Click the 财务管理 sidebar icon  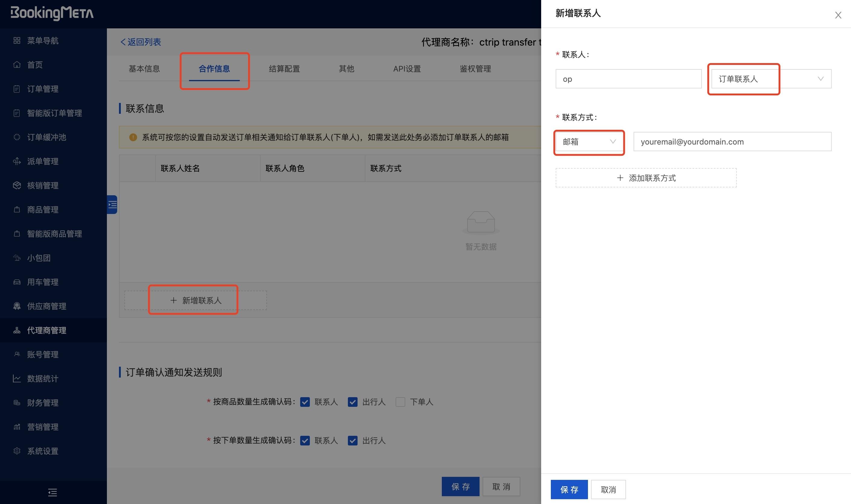(43, 403)
